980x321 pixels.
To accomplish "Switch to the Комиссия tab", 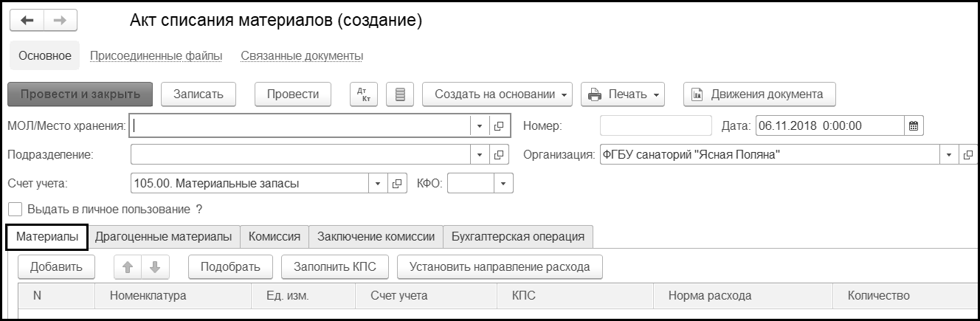I will pyautogui.click(x=275, y=236).
